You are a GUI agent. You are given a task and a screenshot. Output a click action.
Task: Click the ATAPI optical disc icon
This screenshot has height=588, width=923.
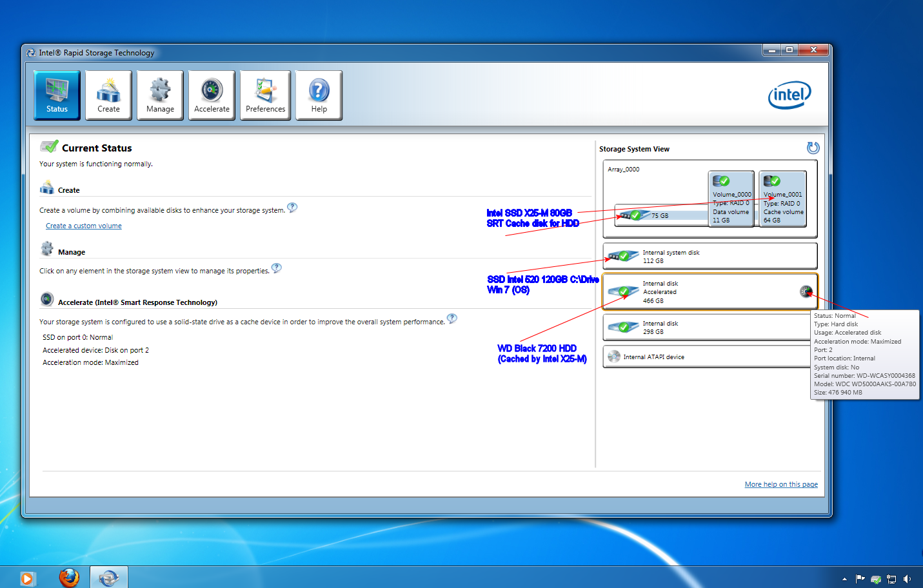[614, 357]
